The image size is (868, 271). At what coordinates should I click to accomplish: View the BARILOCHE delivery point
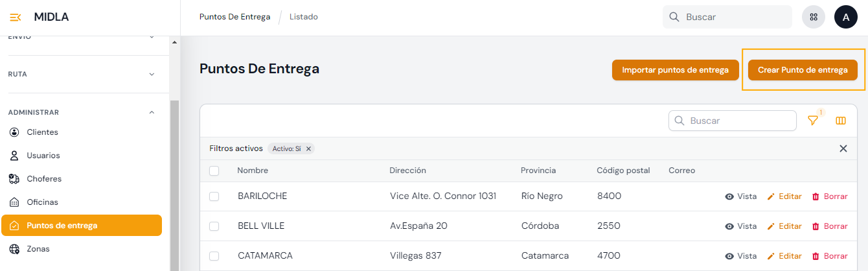tap(740, 196)
